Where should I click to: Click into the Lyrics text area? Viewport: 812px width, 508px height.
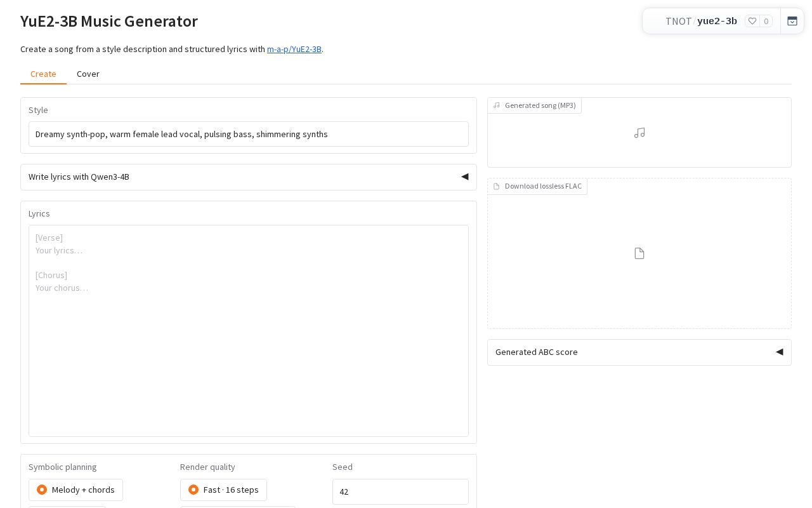pyautogui.click(x=249, y=331)
